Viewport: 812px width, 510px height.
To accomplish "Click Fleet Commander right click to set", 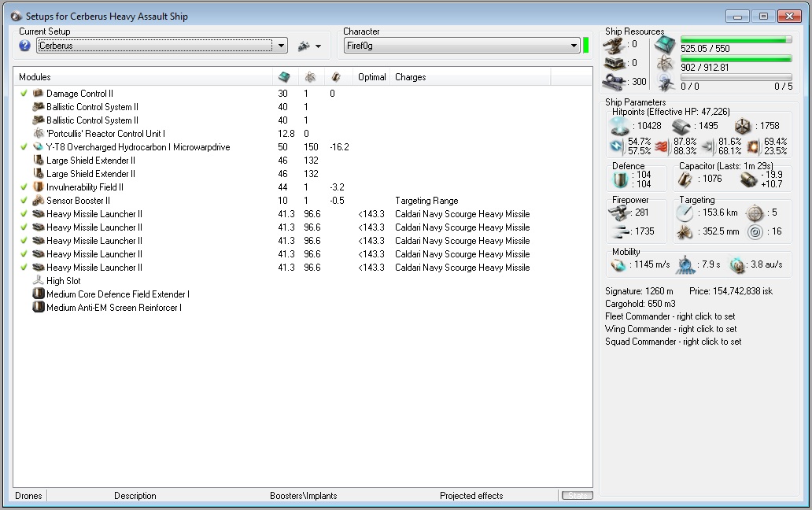I will pos(670,316).
